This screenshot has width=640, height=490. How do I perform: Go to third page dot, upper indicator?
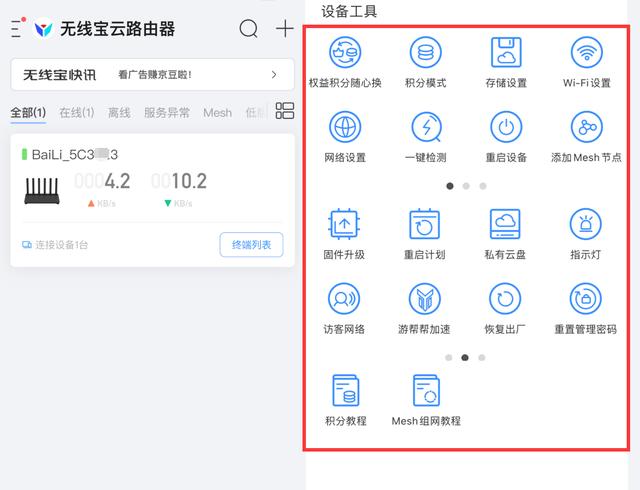pyautogui.click(x=483, y=186)
